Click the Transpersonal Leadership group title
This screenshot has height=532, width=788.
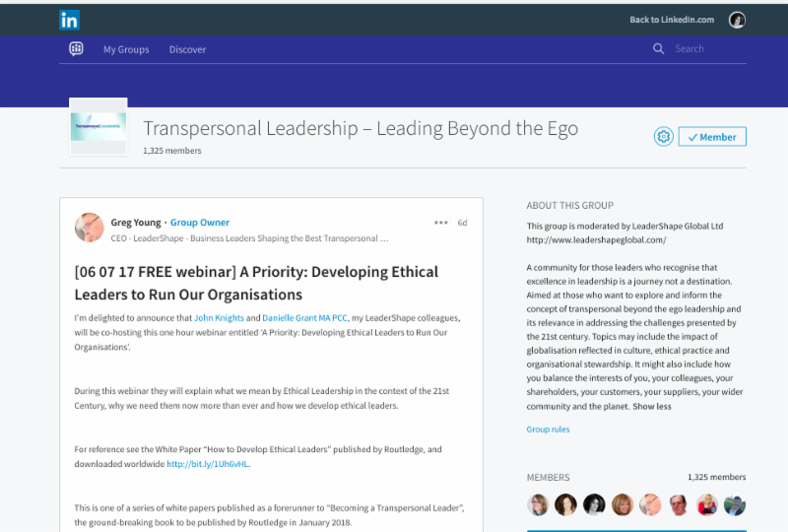tap(361, 128)
